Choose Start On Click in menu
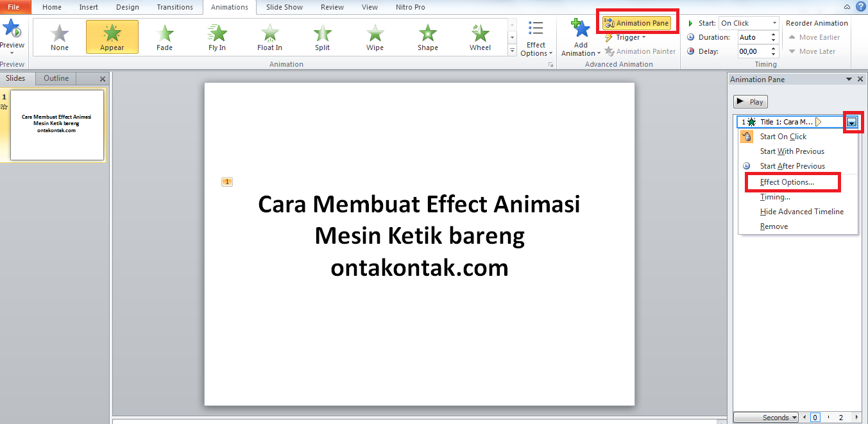The width and height of the screenshot is (868, 424). (x=783, y=137)
